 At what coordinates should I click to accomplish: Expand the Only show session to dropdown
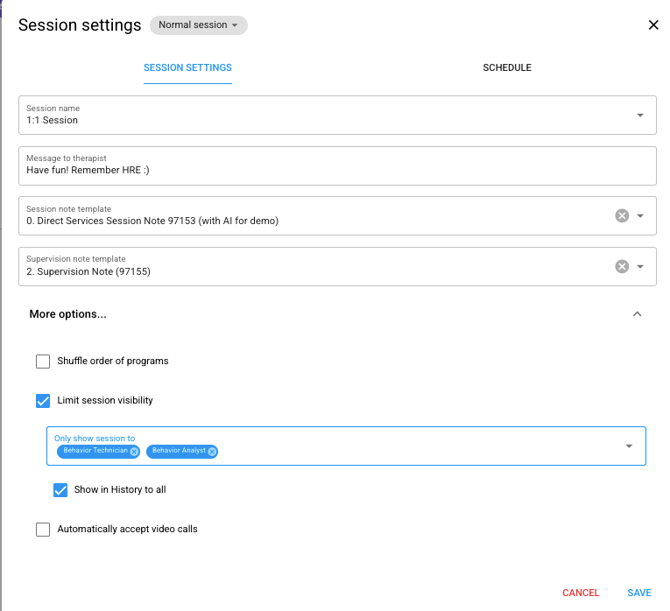click(x=629, y=446)
